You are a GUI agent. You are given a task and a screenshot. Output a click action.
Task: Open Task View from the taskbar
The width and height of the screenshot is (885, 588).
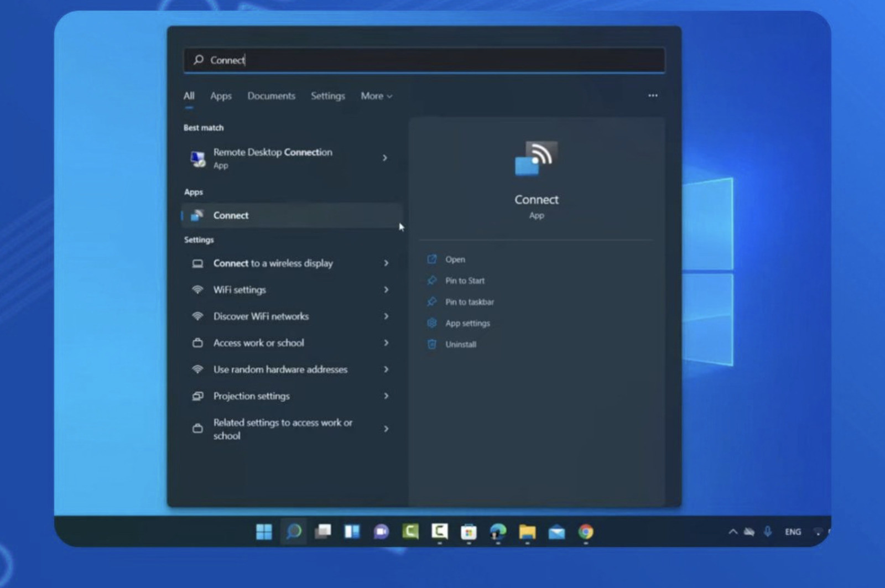coord(322,532)
